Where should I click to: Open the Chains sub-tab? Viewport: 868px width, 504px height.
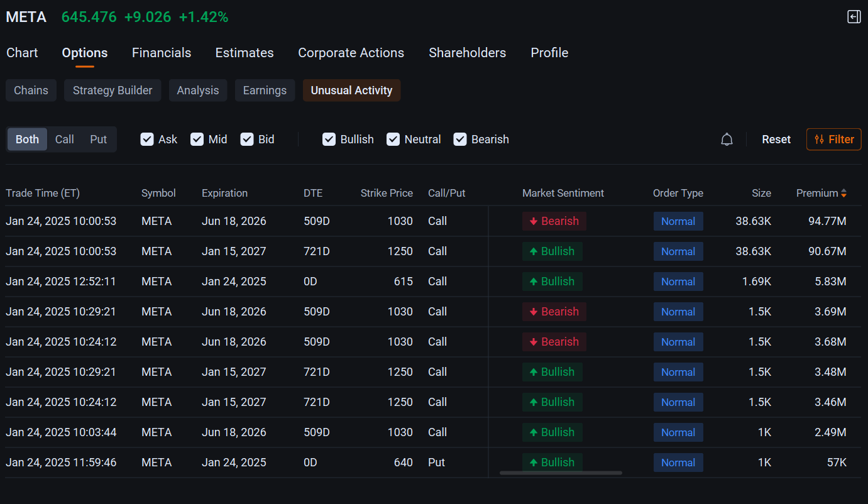(31, 90)
